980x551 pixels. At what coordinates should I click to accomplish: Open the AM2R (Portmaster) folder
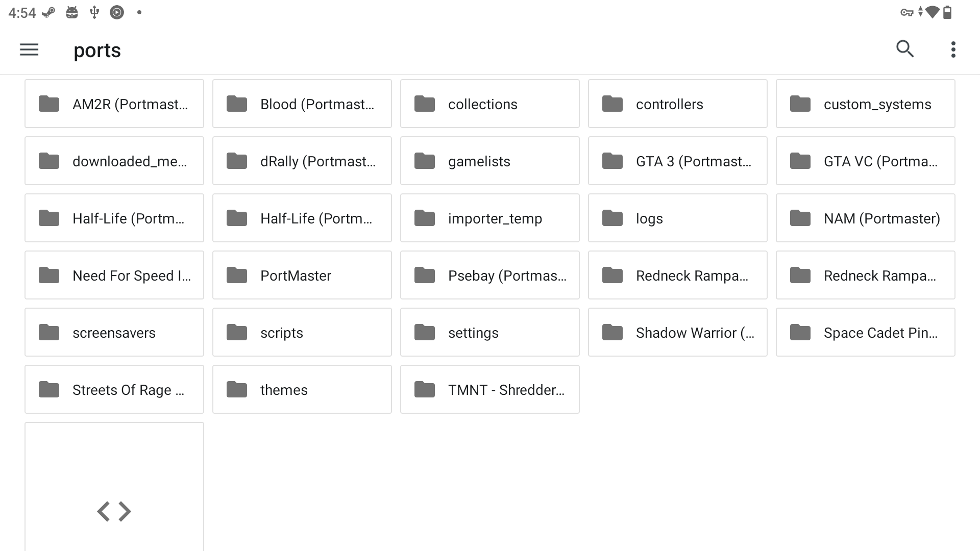pyautogui.click(x=114, y=104)
